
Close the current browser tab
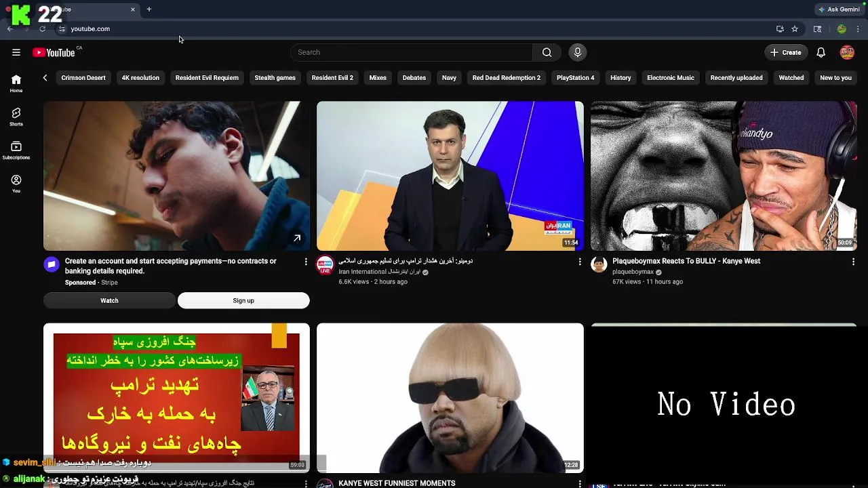133,9
